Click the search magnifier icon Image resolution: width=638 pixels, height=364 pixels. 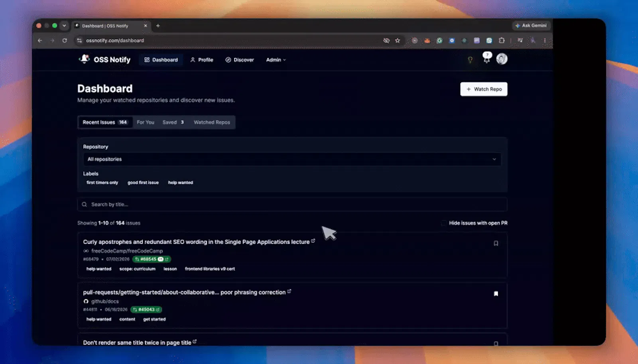click(84, 205)
